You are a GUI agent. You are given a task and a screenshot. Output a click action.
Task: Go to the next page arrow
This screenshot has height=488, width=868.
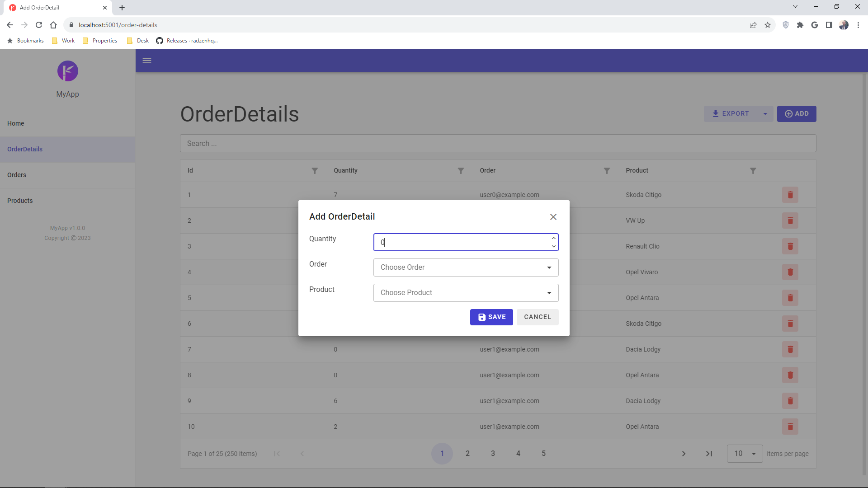point(684,454)
